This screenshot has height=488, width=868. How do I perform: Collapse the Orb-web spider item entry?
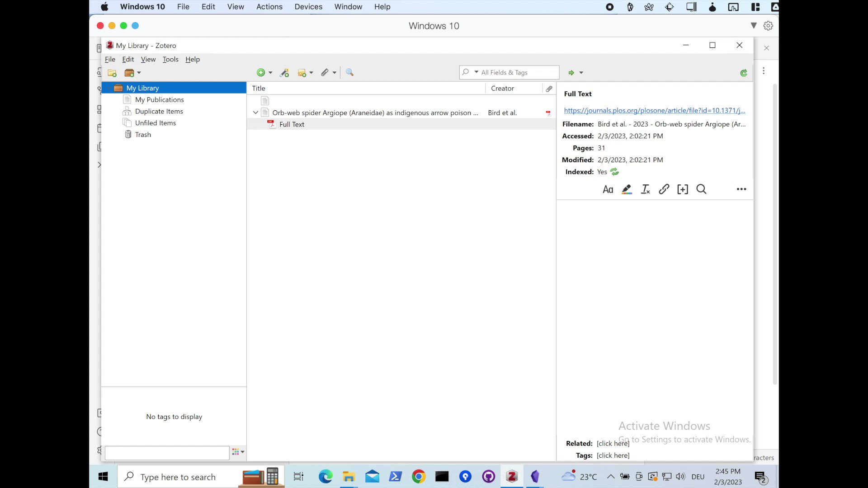tap(255, 113)
